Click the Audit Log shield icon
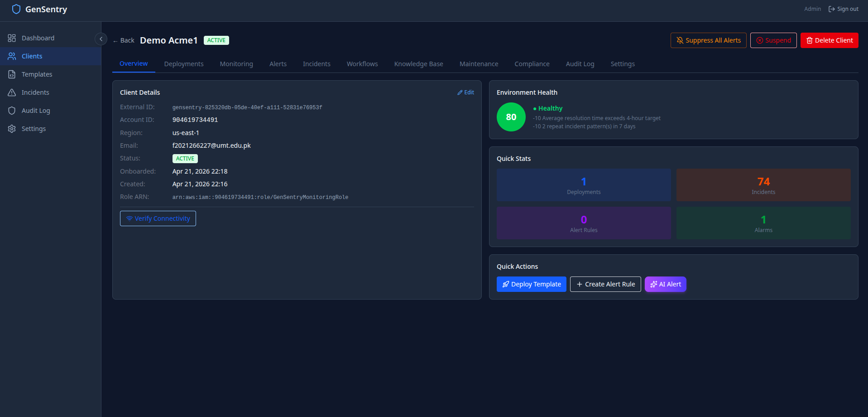868x417 pixels. (12, 111)
